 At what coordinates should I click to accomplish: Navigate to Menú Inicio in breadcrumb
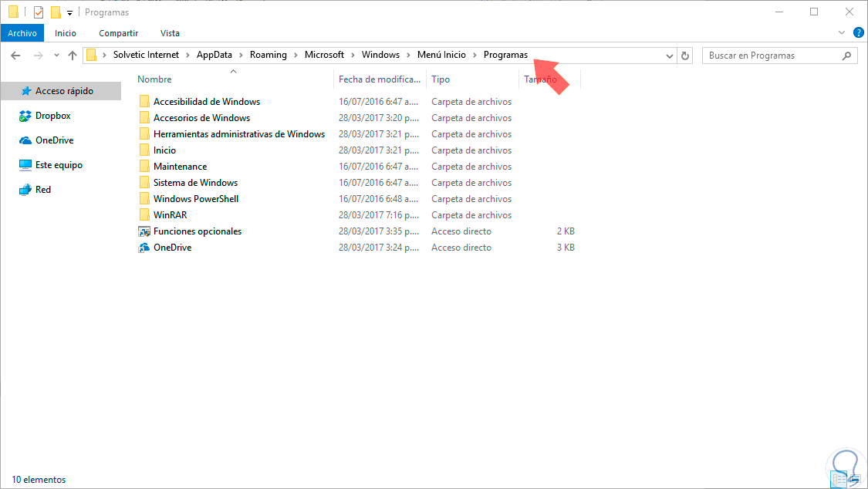(x=442, y=55)
